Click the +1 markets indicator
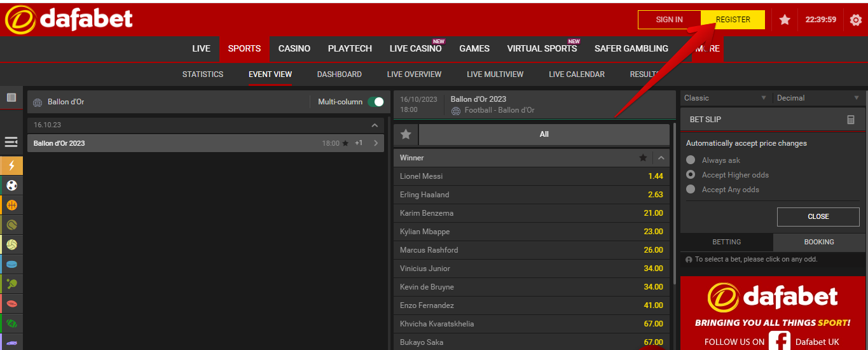 point(359,143)
